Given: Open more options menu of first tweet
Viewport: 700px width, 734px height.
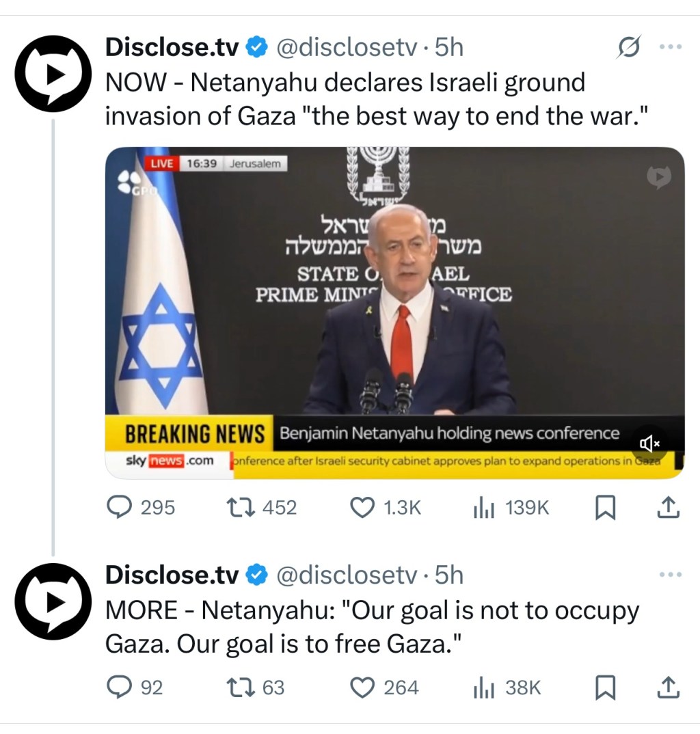Looking at the screenshot, I should [x=670, y=46].
